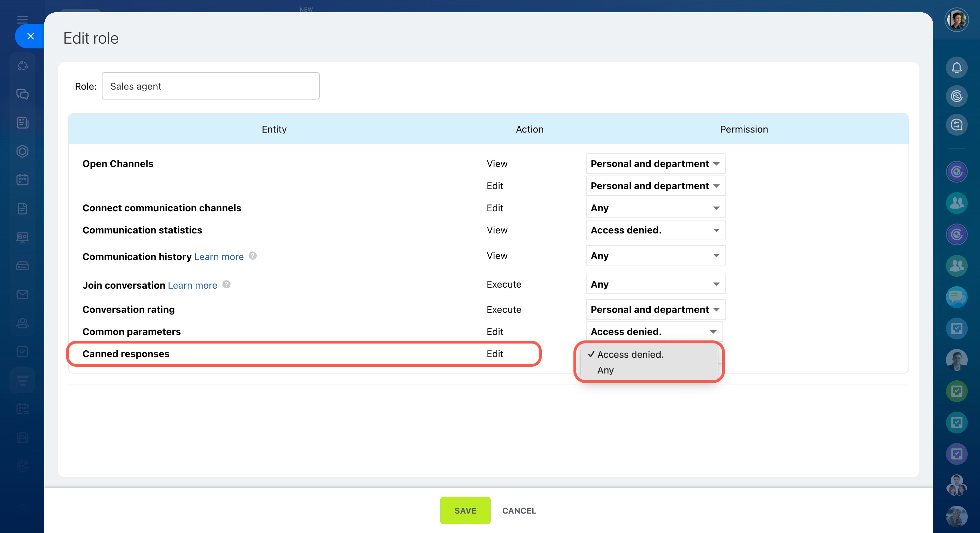Click the help icon beside Communication history
The image size is (980, 533).
pyautogui.click(x=253, y=256)
